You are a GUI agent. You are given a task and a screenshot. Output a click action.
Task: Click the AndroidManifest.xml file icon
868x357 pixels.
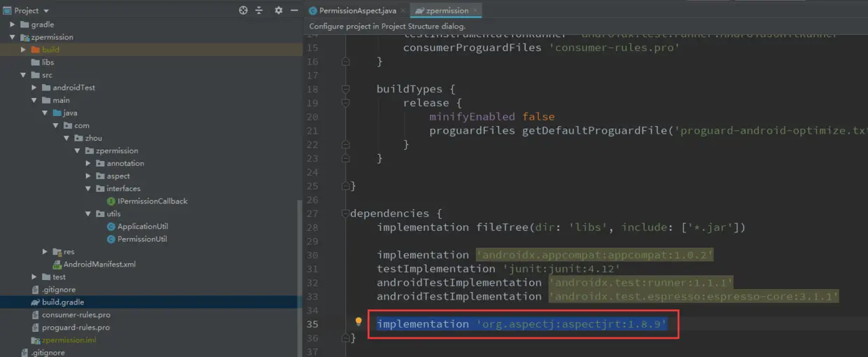point(57,264)
